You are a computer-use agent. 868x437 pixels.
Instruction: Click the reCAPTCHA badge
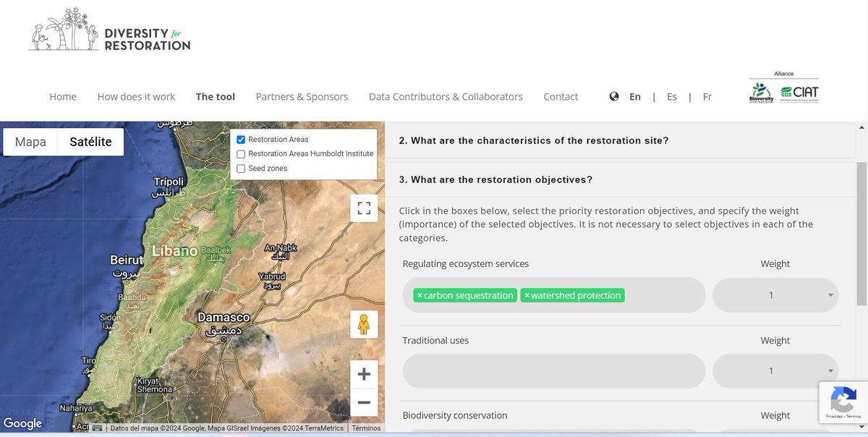(843, 402)
